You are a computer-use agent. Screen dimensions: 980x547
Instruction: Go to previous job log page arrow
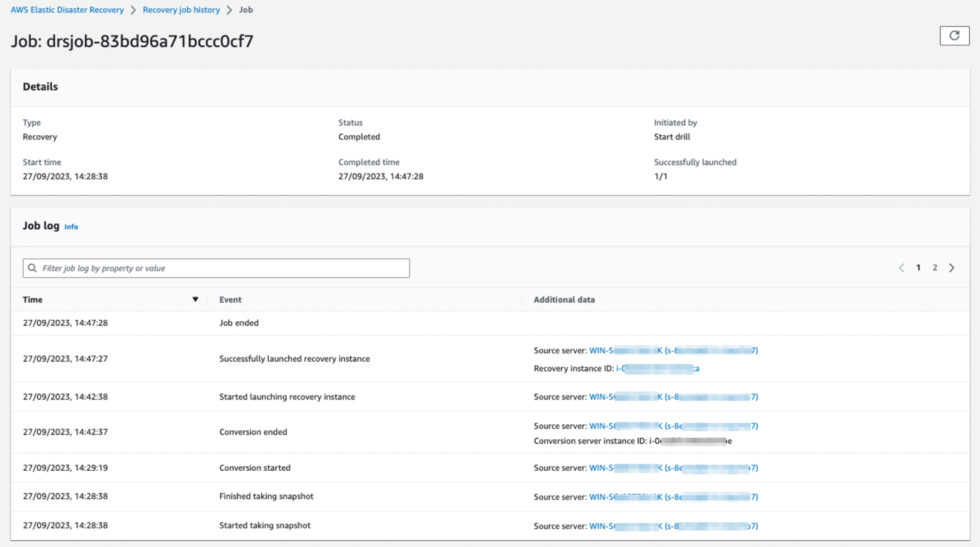pos(901,268)
